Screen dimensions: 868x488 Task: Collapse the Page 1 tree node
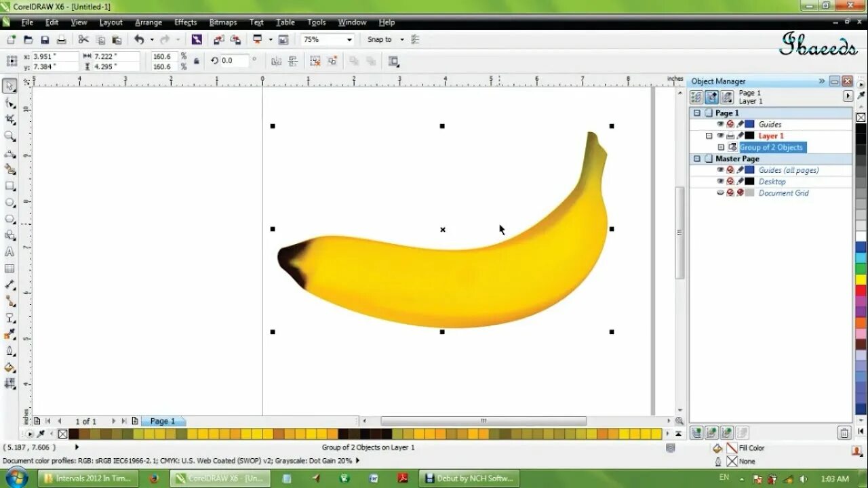tap(696, 113)
